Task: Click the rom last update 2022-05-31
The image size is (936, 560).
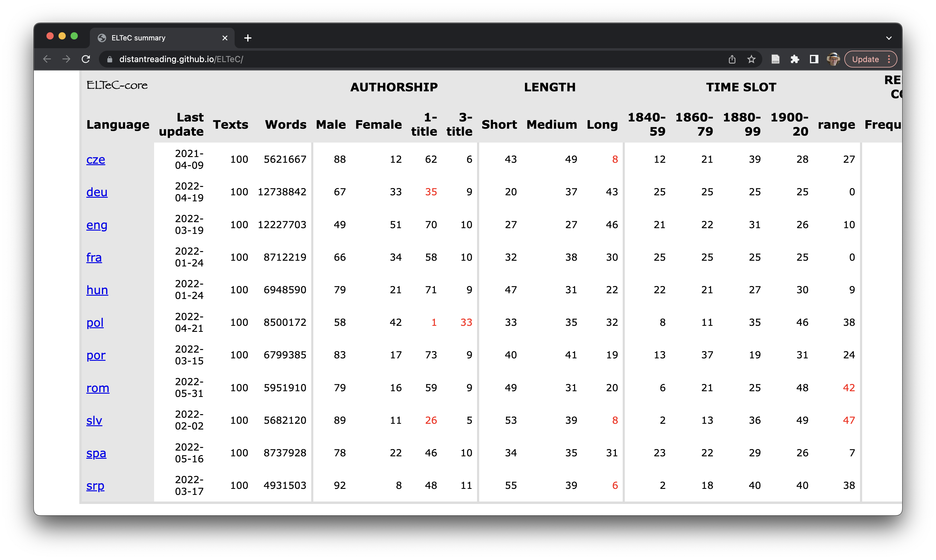Action: (x=189, y=388)
